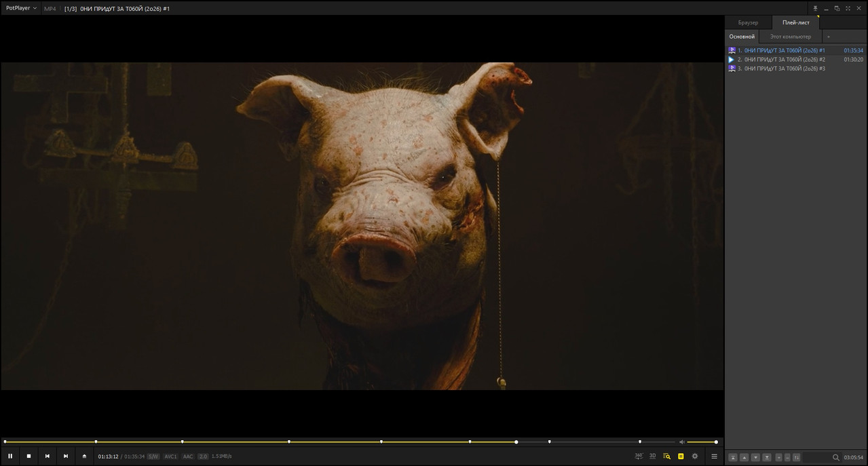Image resolution: width=868 pixels, height=466 pixels.
Task: Select playlist item ОНИ ПРИДУТ ЗА ТОБОЙ #1
Action: point(795,50)
